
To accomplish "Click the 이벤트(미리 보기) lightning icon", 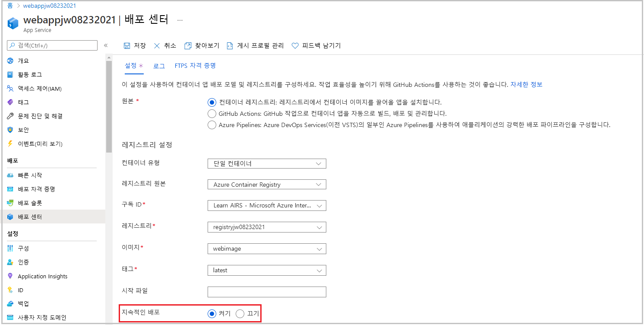I will [x=11, y=143].
